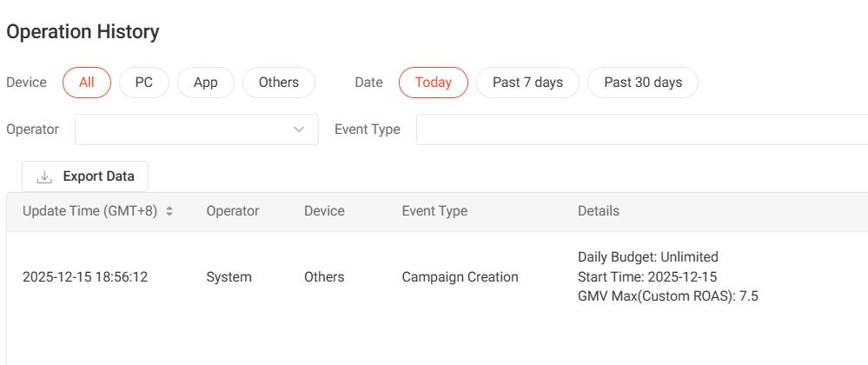Click the Start Time: 2025-12-15 detail
The height and width of the screenshot is (365, 868).
[x=647, y=277]
